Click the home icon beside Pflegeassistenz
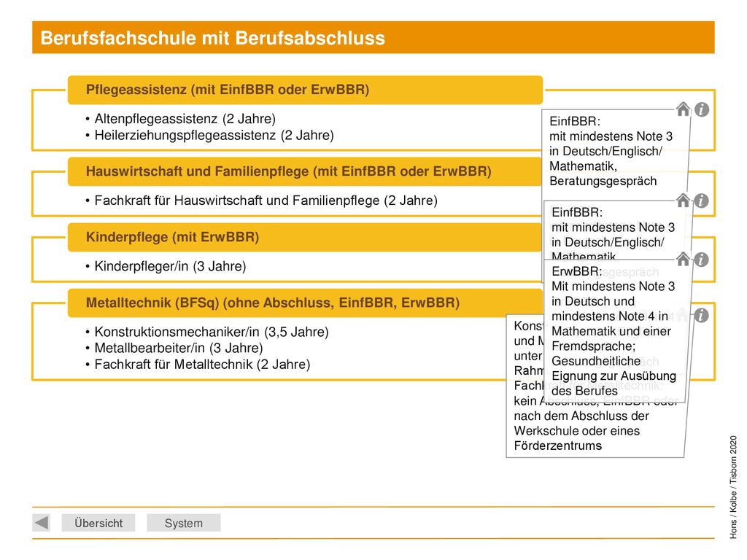The width and height of the screenshot is (747, 560). 683,109
